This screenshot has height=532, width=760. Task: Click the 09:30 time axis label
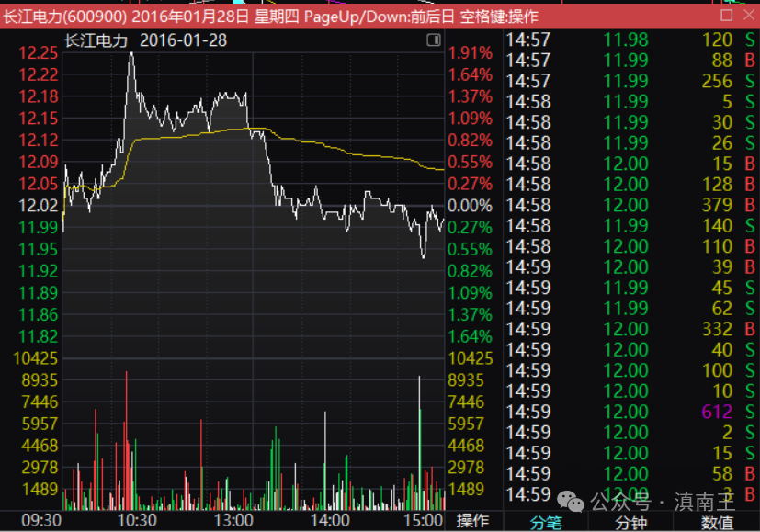pos(41,520)
